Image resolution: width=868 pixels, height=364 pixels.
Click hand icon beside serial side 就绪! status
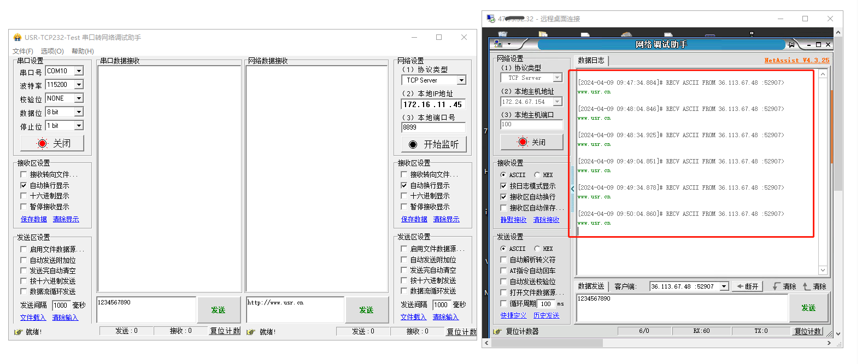point(18,332)
